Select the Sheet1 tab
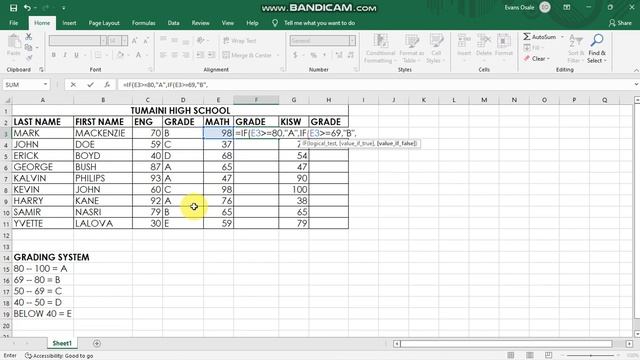 point(62,343)
